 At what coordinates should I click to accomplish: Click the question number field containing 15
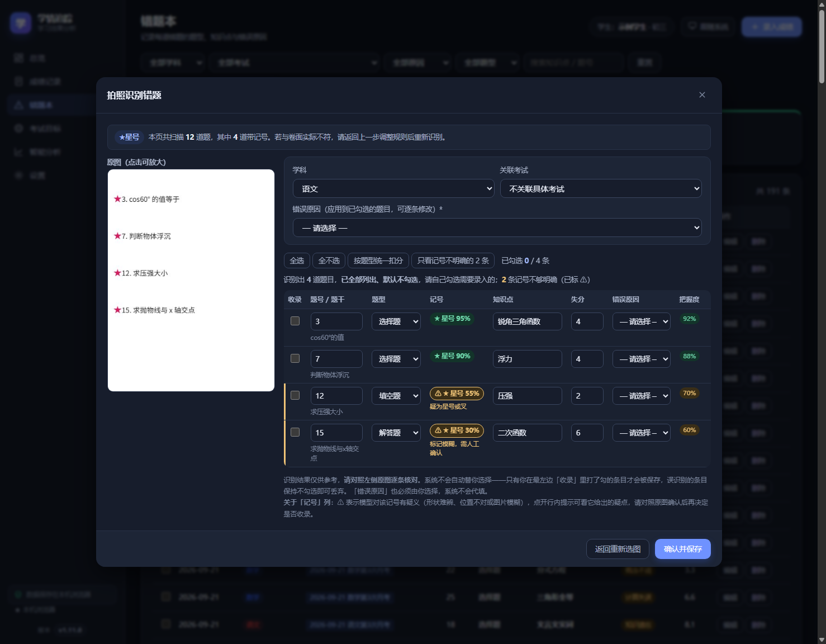(336, 433)
